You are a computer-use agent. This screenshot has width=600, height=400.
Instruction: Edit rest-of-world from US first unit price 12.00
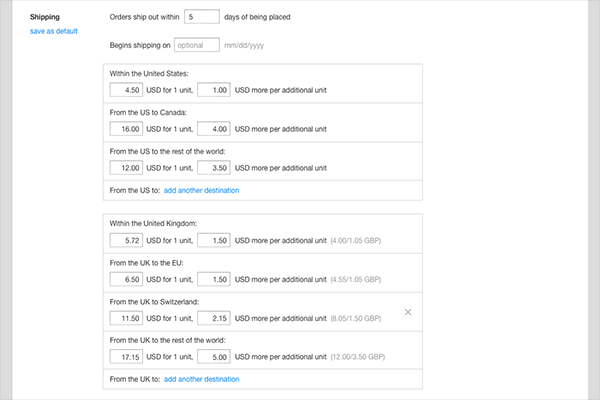(127, 167)
